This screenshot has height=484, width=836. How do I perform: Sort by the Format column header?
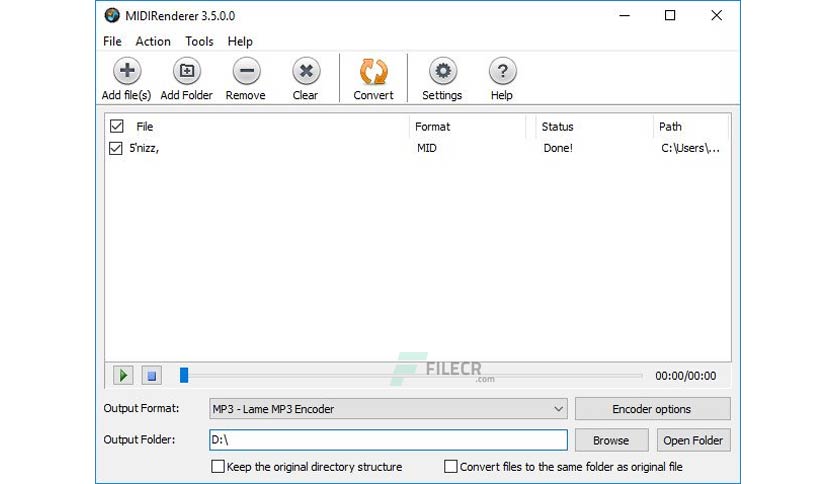click(432, 127)
